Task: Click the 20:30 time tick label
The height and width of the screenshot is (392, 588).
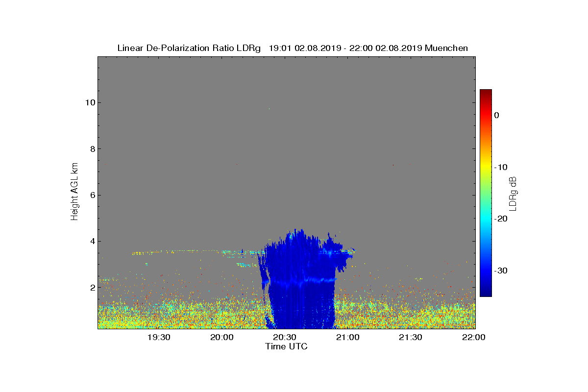Action: (x=285, y=337)
